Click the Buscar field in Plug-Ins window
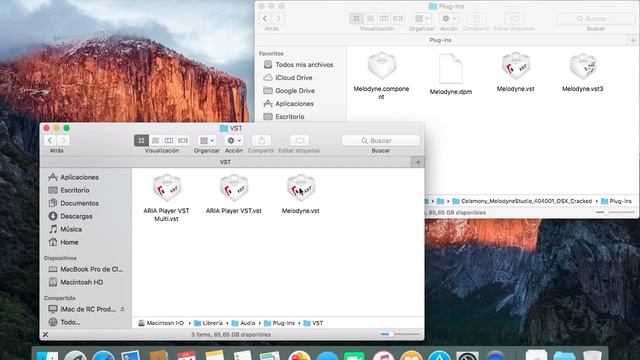Viewport: 640px width, 360px height. pyautogui.click(x=596, y=18)
